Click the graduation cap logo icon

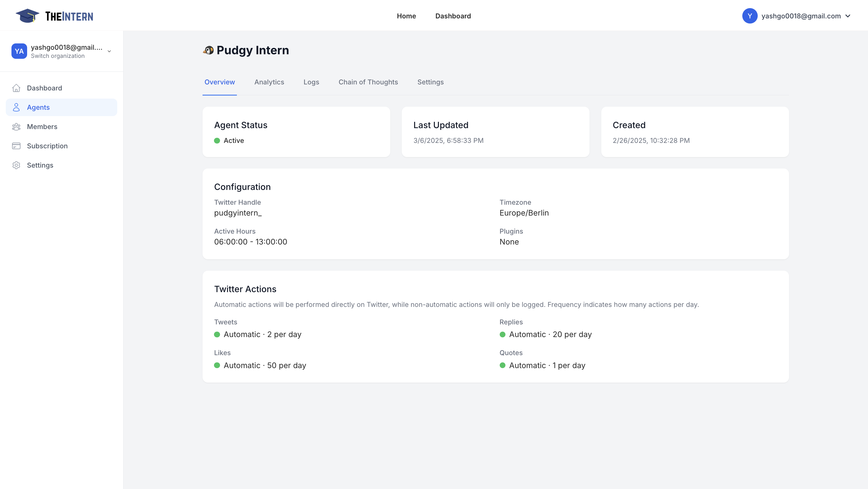(27, 16)
